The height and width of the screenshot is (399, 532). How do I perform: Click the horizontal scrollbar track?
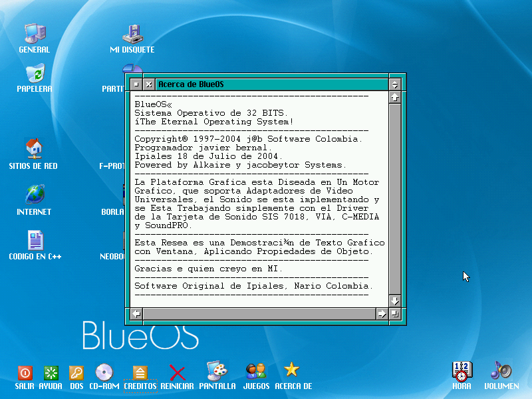coord(259,314)
